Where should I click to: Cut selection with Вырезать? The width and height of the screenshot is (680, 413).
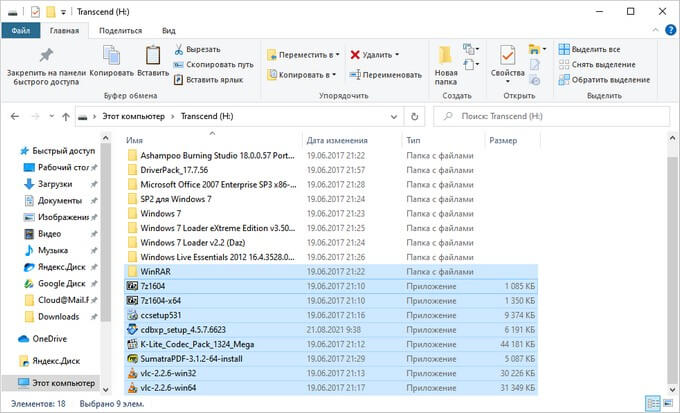198,49
